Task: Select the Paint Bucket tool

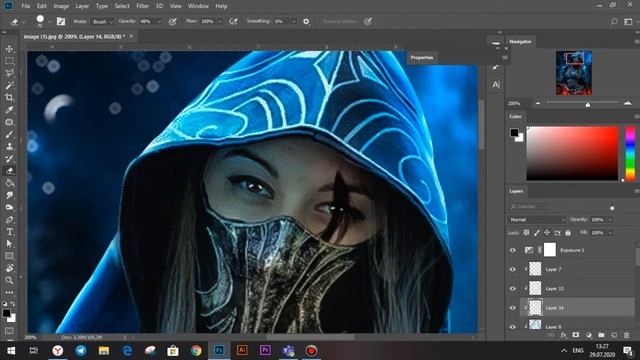Action: 9,183
